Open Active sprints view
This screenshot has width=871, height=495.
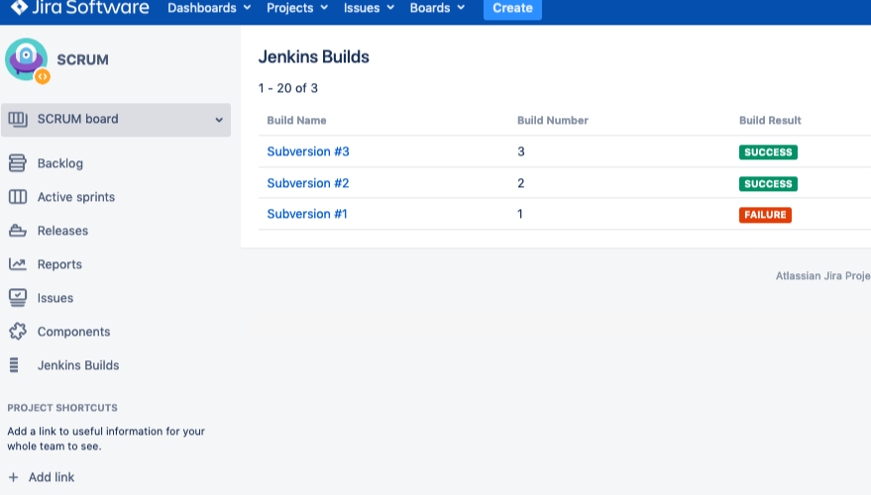click(76, 197)
